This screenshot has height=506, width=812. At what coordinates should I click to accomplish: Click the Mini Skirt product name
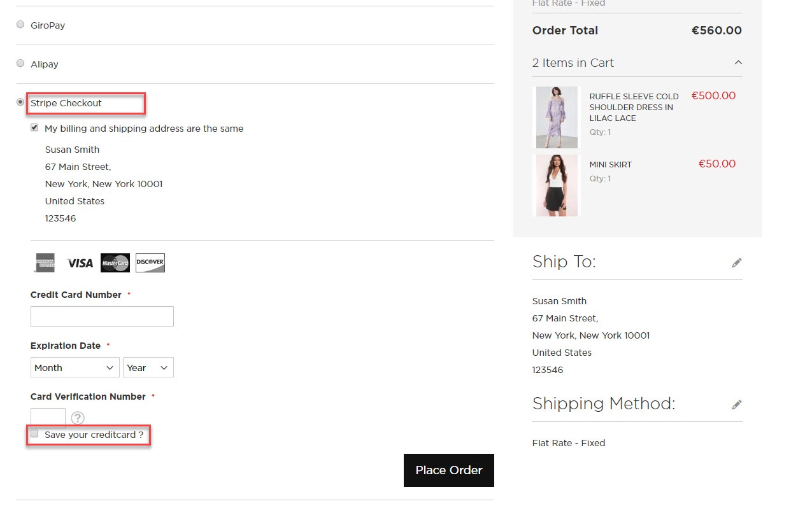click(610, 164)
